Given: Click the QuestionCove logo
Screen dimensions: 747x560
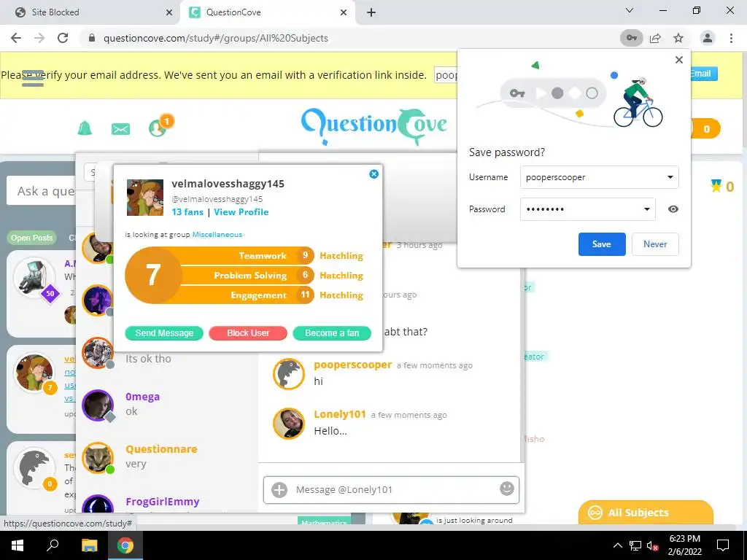Looking at the screenshot, I should pos(374,125).
